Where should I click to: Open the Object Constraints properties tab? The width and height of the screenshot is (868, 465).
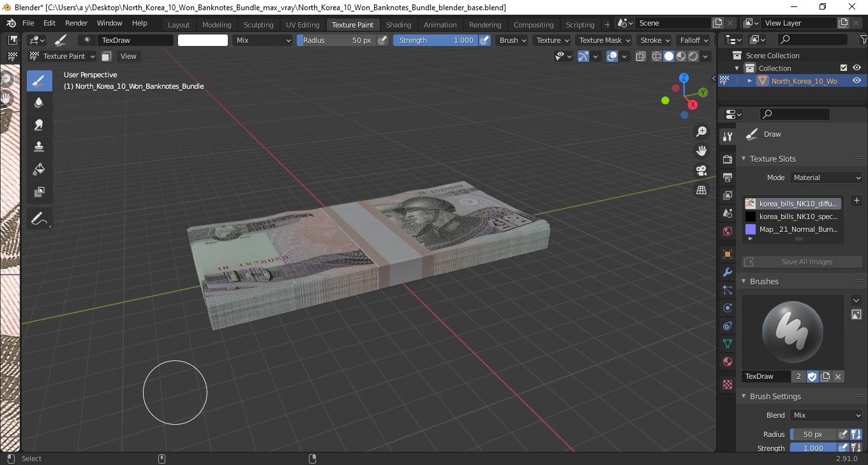pos(727,326)
